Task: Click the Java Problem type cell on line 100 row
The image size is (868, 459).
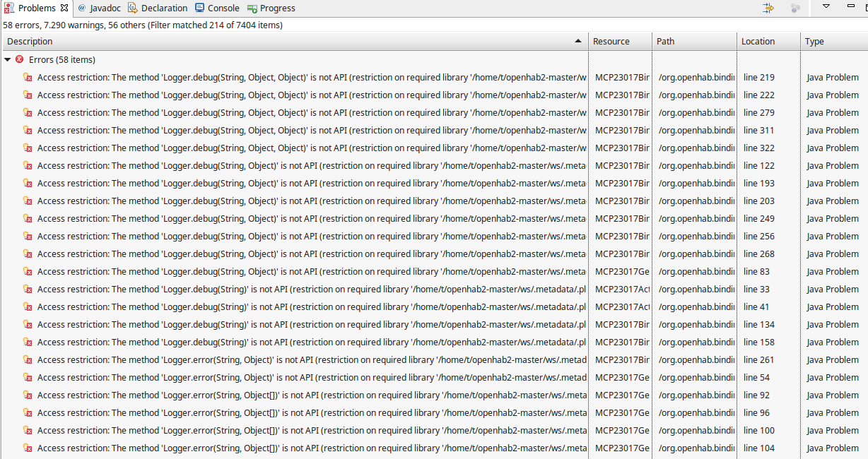Action: (x=833, y=430)
